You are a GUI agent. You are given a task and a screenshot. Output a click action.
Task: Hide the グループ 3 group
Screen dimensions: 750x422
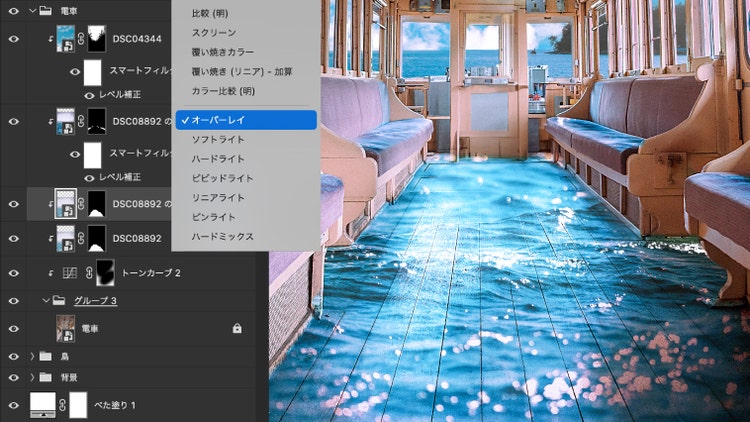[13, 301]
